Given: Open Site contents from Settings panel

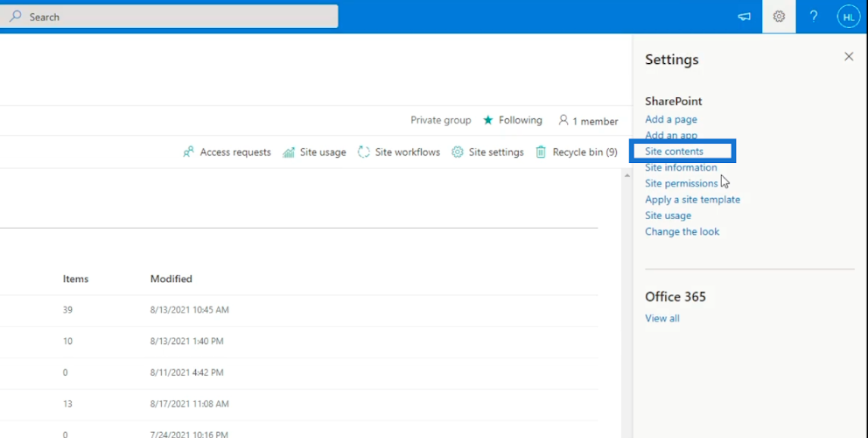Looking at the screenshot, I should click(675, 152).
